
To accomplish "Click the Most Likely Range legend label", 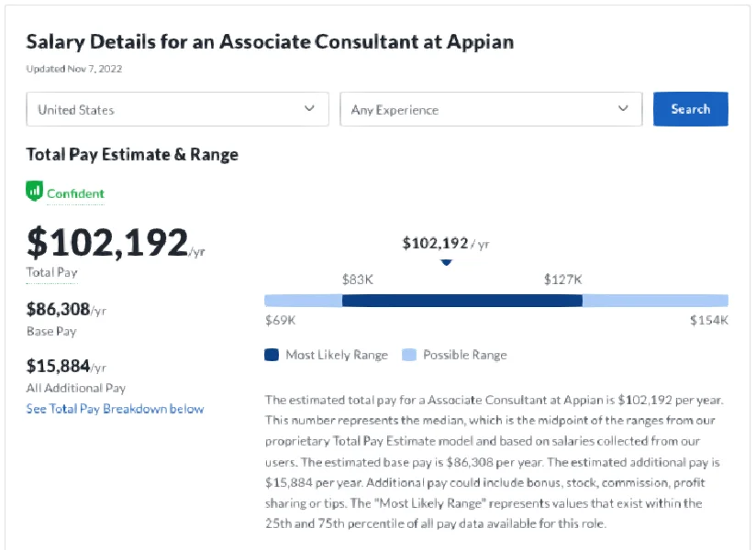I will click(336, 355).
